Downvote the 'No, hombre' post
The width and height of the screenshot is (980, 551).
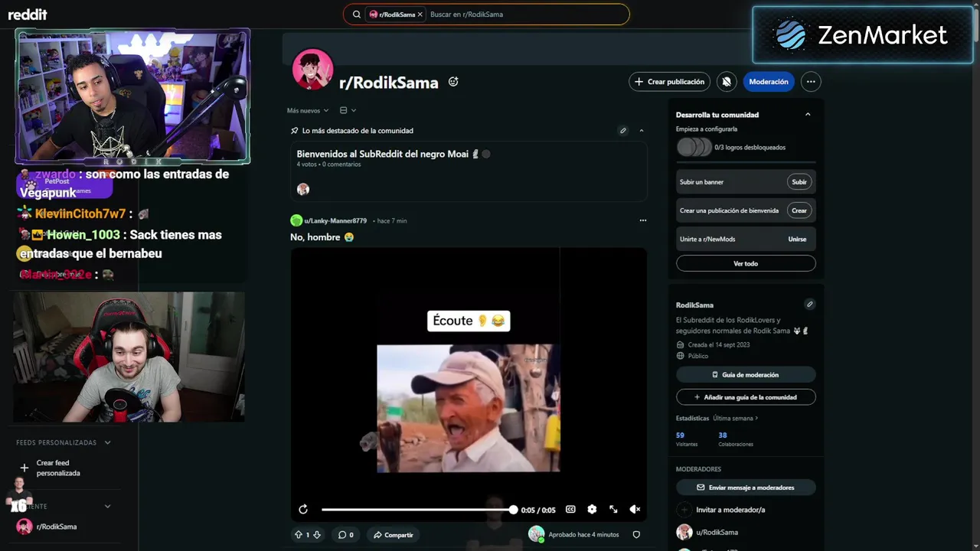coord(317,535)
